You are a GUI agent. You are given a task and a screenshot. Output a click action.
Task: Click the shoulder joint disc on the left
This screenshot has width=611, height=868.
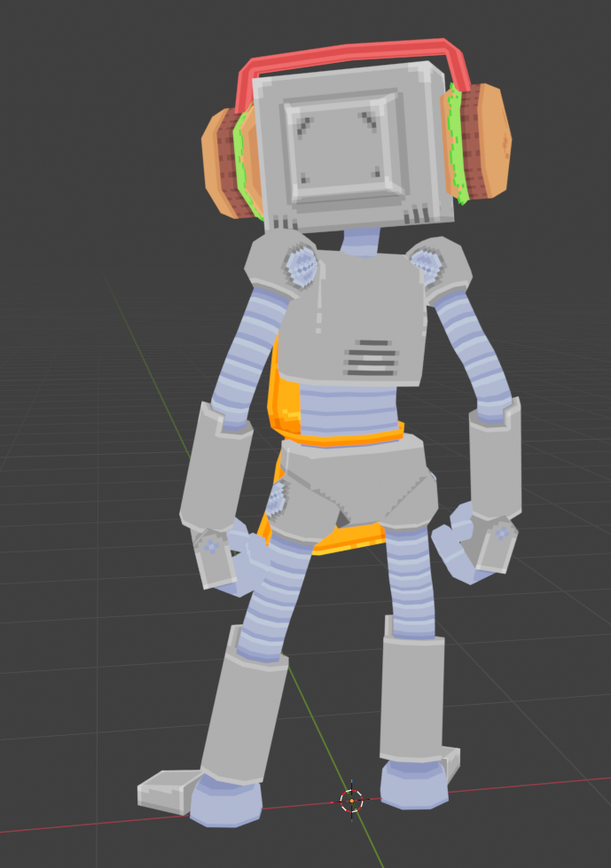(301, 264)
